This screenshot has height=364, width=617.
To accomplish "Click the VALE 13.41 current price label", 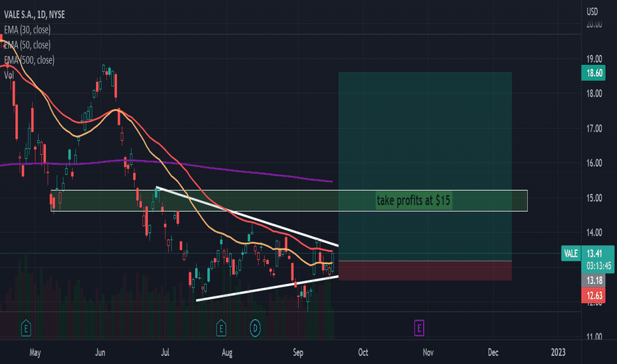I will [x=588, y=253].
